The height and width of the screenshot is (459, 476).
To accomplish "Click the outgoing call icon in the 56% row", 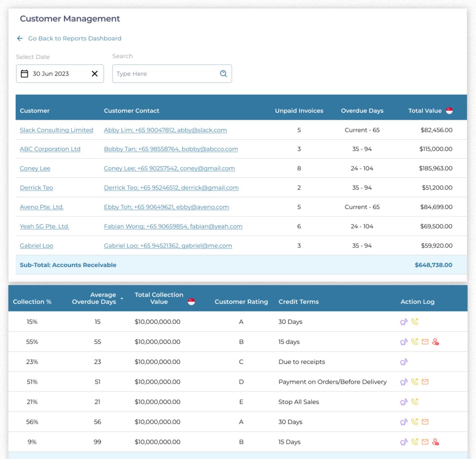I will [x=415, y=422].
